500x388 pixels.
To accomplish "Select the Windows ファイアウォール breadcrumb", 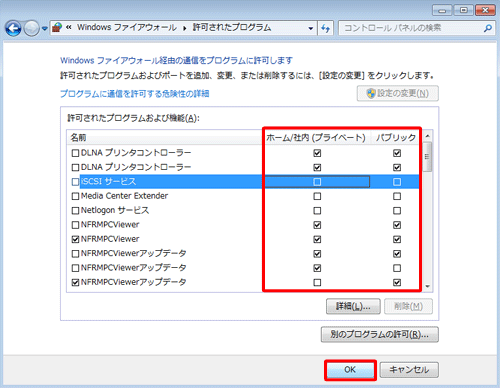I will click(x=127, y=27).
